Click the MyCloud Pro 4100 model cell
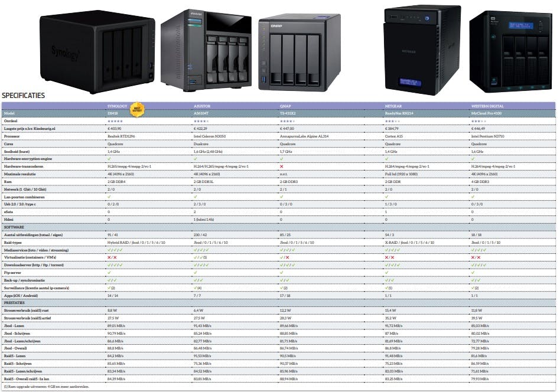 486,113
